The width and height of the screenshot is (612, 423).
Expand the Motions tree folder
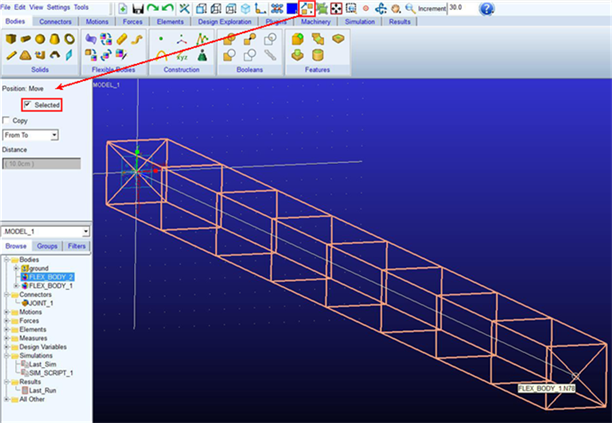pyautogui.click(x=6, y=312)
